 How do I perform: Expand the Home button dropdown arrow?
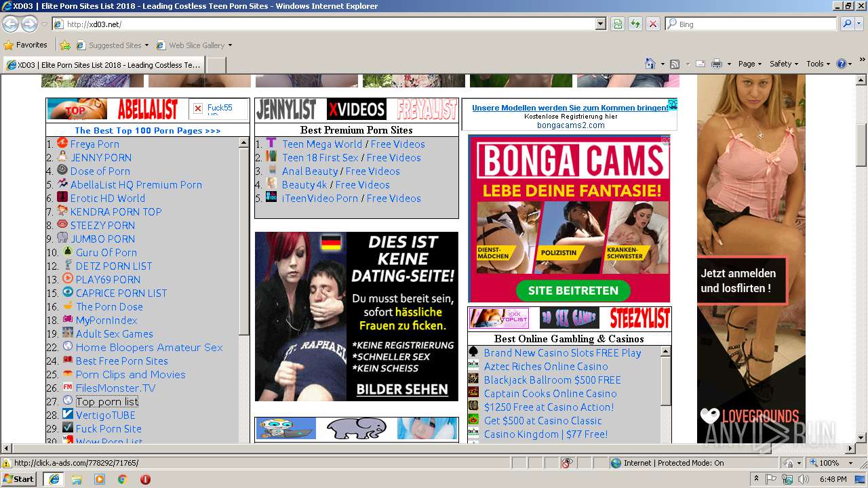(x=663, y=64)
